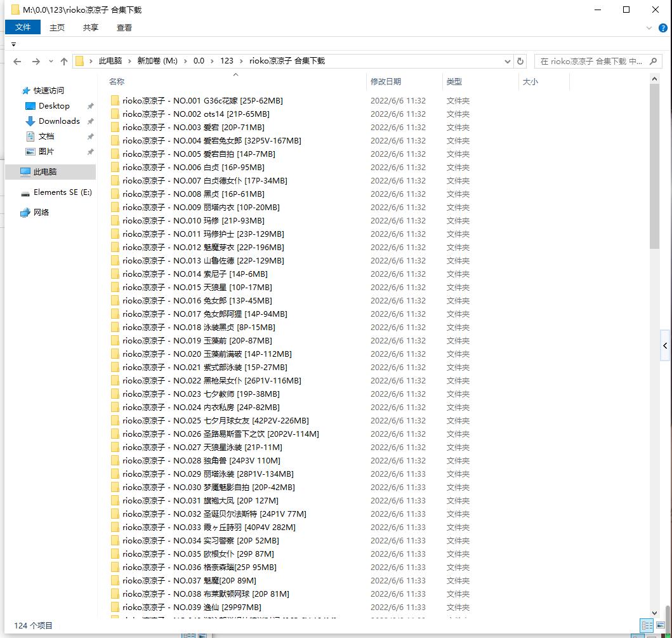Open the Help question mark icon
The height and width of the screenshot is (638, 672).
point(664,28)
